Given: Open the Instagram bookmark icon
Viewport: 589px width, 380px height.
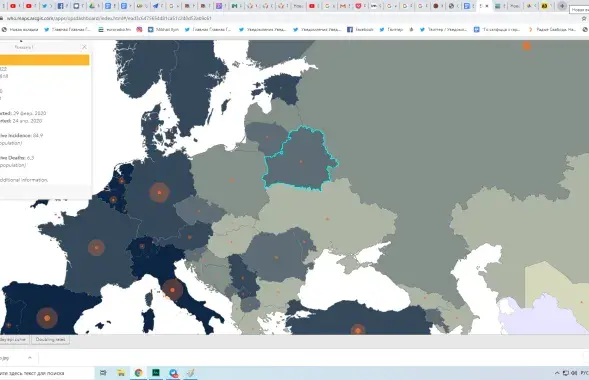Looking at the screenshot, I should [139, 29].
